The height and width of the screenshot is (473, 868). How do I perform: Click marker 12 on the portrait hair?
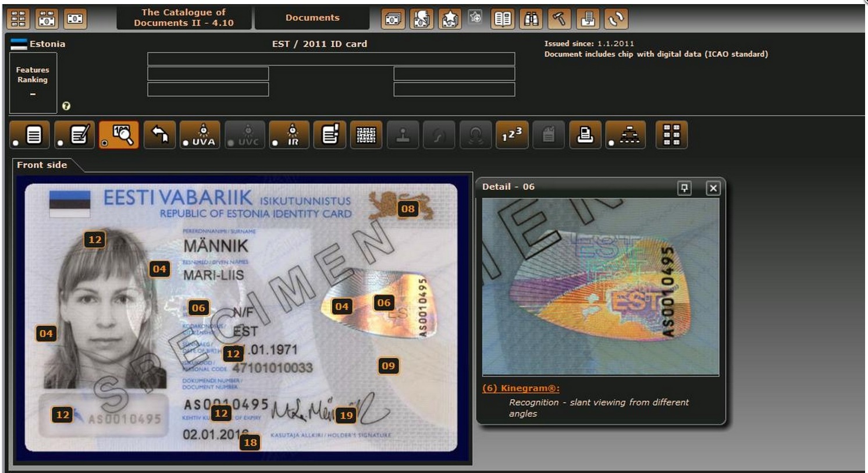[95, 239]
